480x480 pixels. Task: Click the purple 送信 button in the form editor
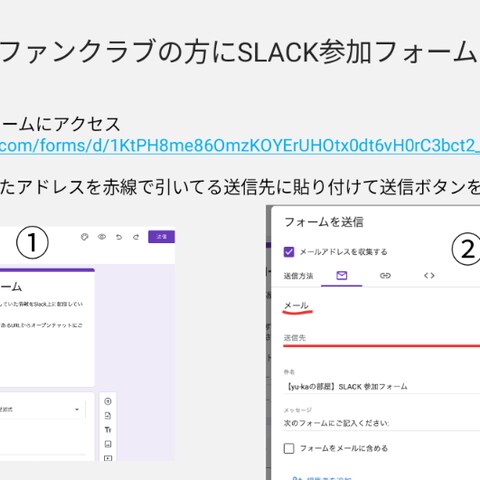coord(161,237)
